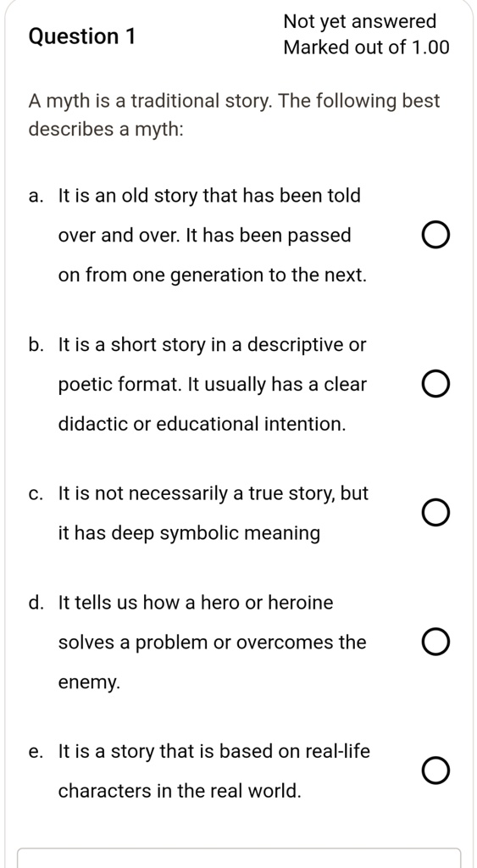Click the answer text about 'real-life characters'
The width and height of the screenshot is (477, 868).
[x=214, y=771]
